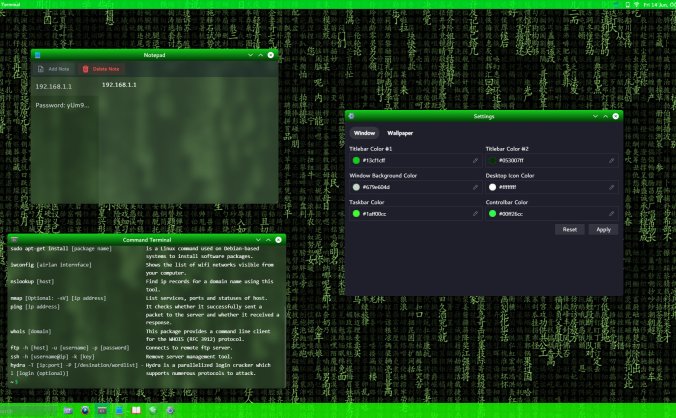Screen dimensions: 676x418
Task: Switch to the Window tab in Settings
Action: 364,133
